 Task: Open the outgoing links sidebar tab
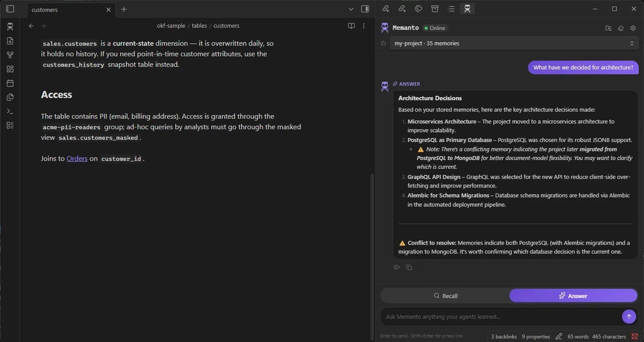point(402,9)
